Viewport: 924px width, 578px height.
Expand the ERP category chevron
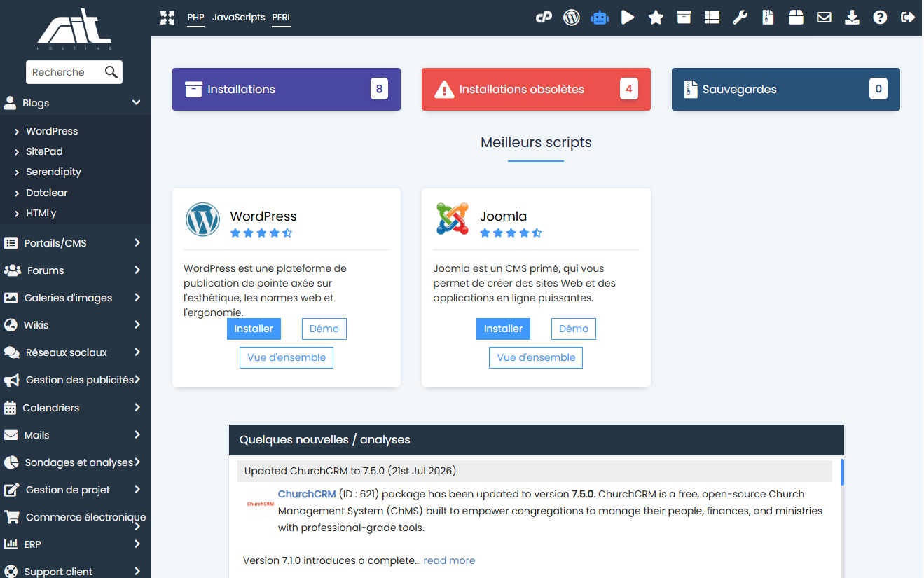pos(137,544)
